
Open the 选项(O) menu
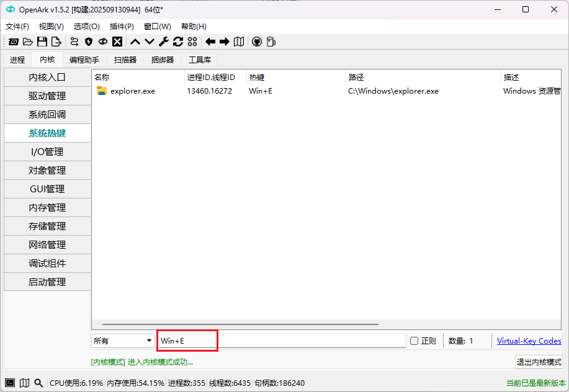(x=86, y=27)
